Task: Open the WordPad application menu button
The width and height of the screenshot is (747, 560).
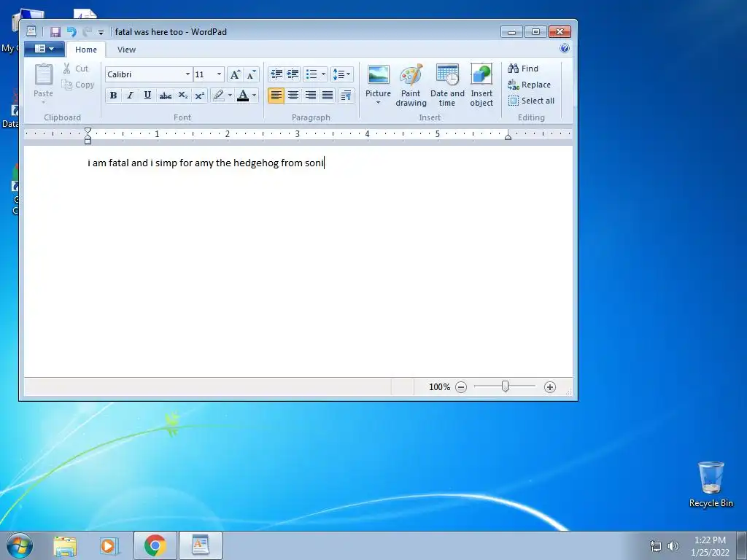Action: click(x=44, y=49)
